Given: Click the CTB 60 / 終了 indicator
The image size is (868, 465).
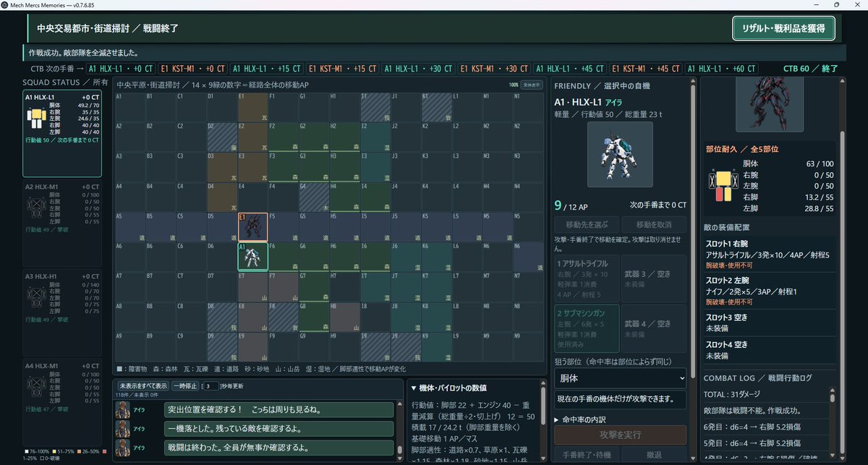Looking at the screenshot, I should [810, 69].
